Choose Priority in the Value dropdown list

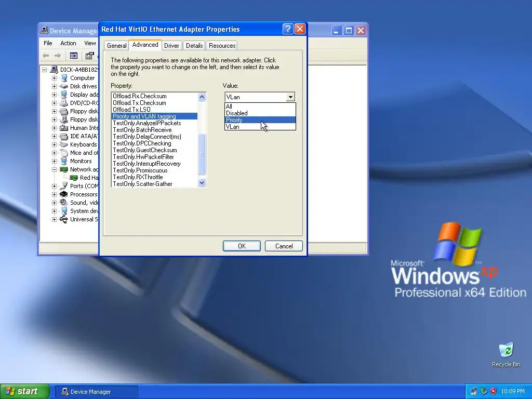click(x=260, y=120)
